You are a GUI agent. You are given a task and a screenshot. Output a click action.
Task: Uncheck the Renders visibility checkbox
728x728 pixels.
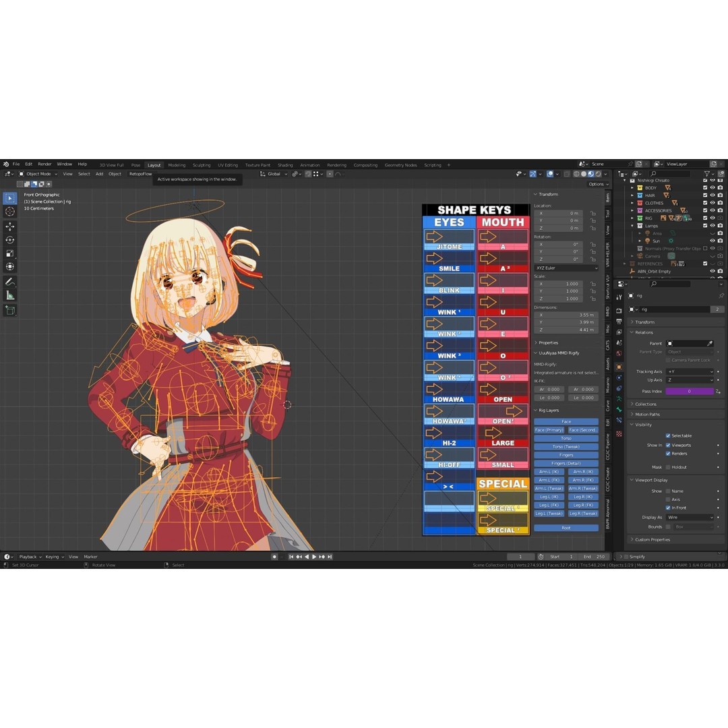point(668,454)
